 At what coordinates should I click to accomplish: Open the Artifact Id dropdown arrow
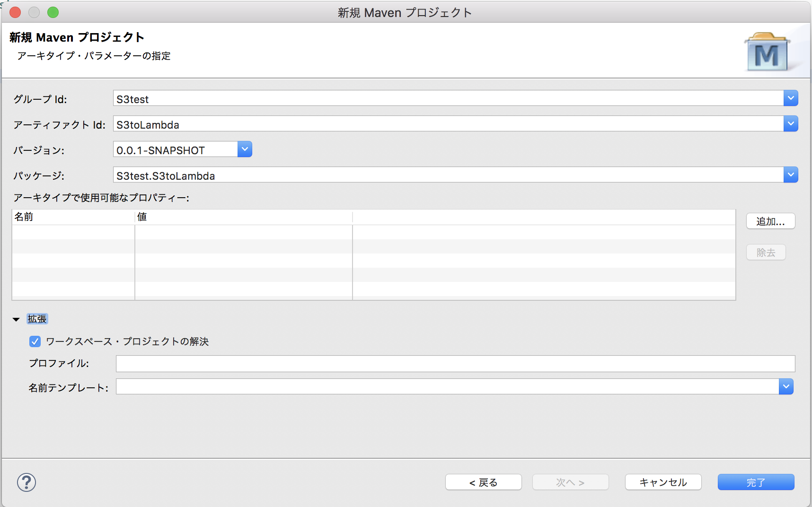click(791, 124)
